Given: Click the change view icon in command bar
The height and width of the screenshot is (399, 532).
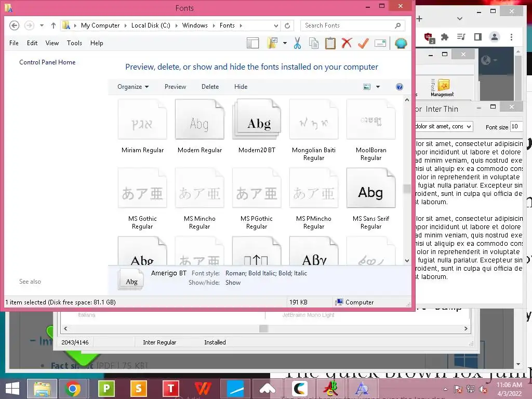Looking at the screenshot, I should click(367, 87).
